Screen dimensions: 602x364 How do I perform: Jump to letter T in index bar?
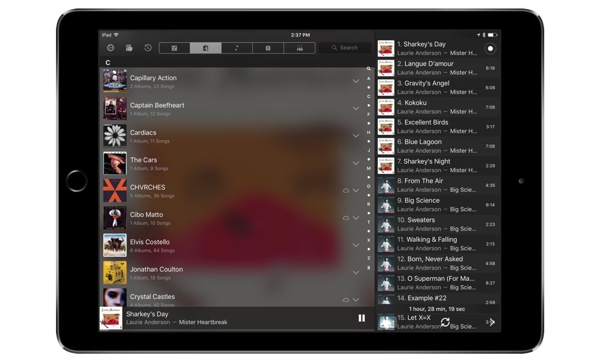[368, 222]
